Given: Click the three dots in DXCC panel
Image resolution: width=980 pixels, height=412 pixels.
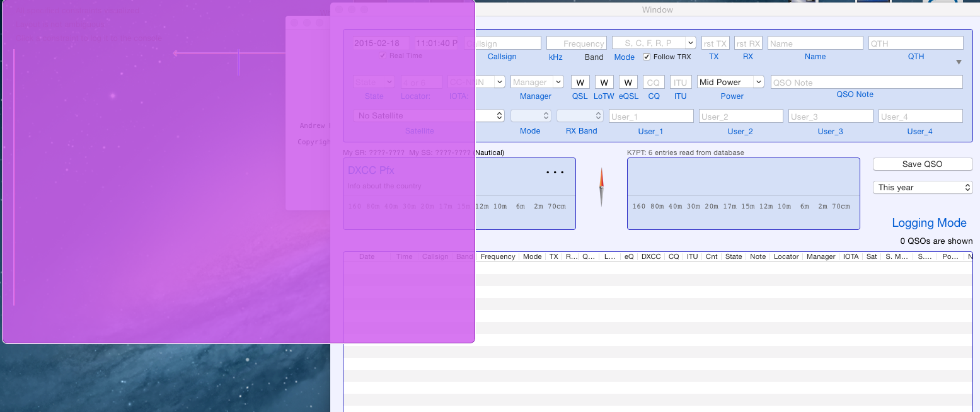Looking at the screenshot, I should tap(555, 172).
